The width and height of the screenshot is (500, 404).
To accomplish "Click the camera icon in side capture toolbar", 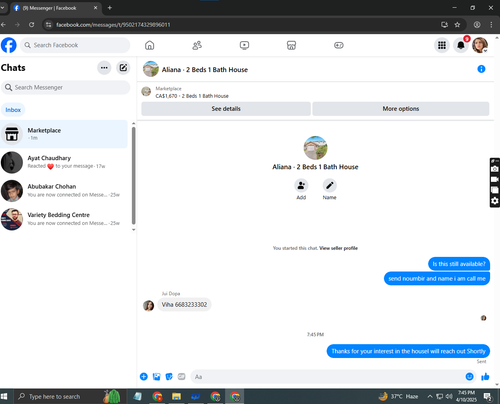I will [495, 169].
